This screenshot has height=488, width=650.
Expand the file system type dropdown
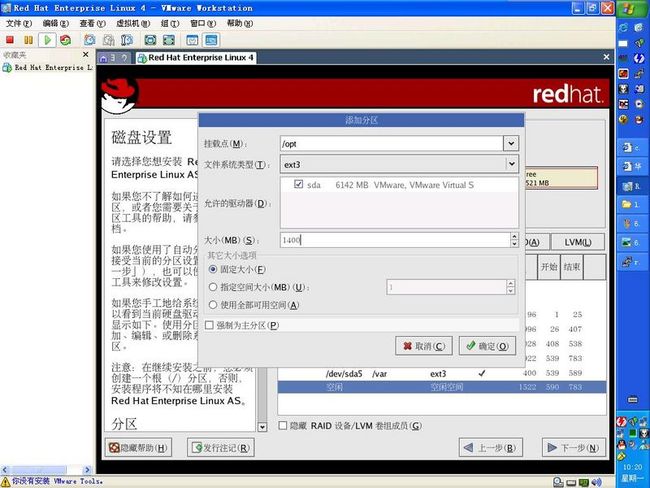point(512,164)
